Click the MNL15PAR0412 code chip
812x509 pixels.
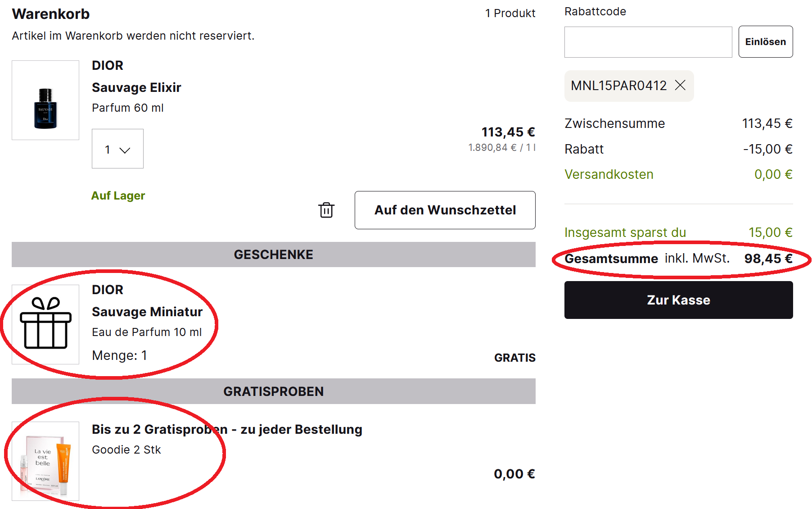tap(618, 86)
